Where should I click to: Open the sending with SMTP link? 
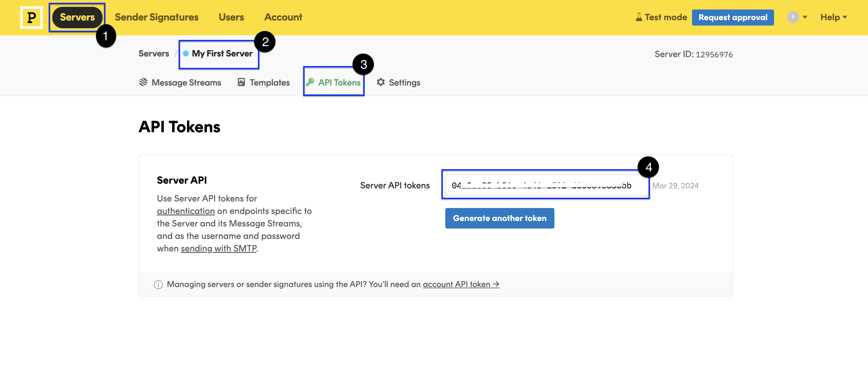pos(218,248)
